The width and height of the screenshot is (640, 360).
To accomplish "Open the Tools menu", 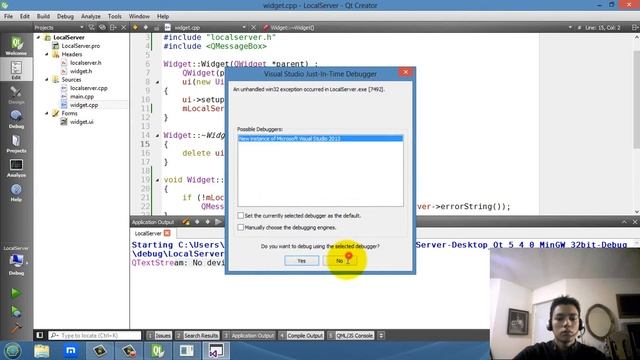I will point(115,16).
